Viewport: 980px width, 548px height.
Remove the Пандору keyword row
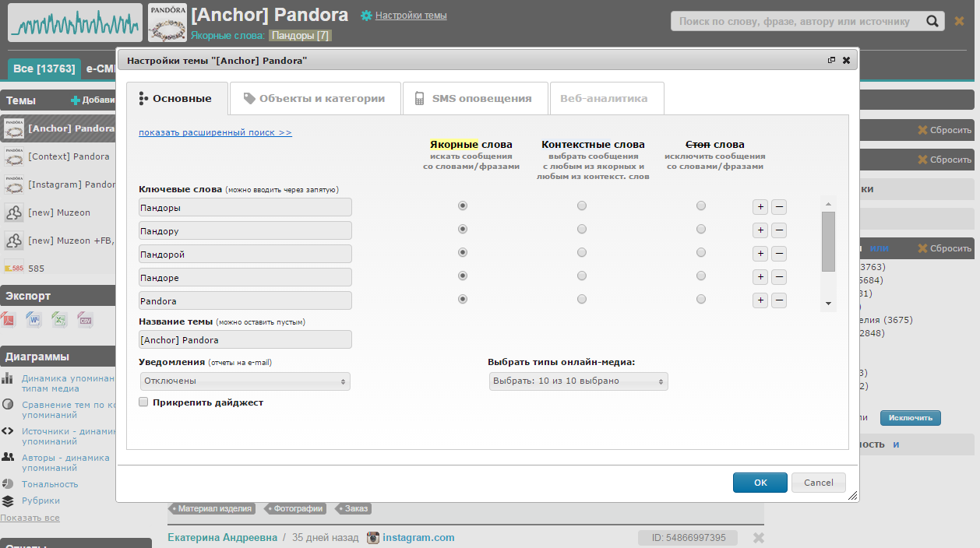[779, 230]
